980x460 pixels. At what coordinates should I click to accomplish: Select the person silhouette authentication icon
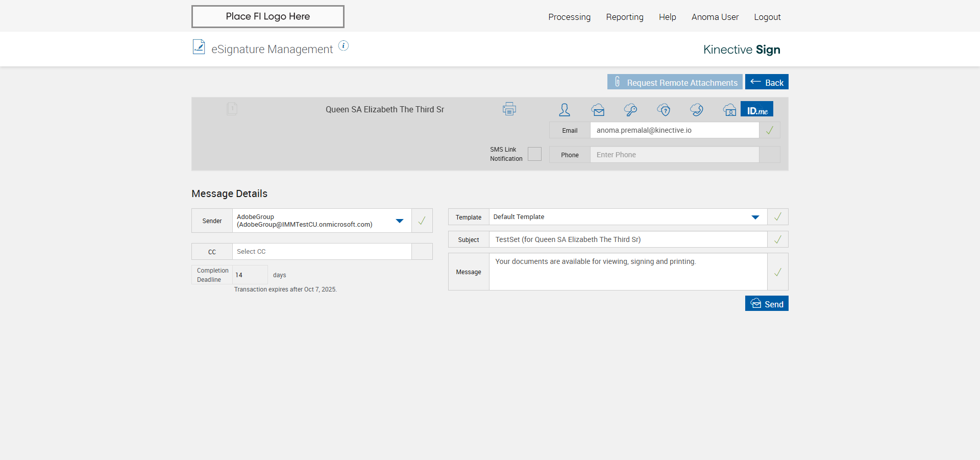pyautogui.click(x=565, y=109)
